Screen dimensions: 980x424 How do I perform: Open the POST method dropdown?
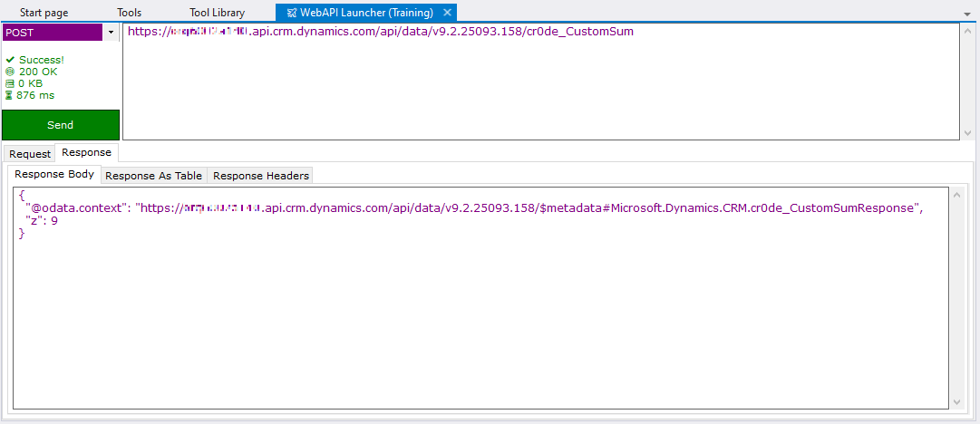pyautogui.click(x=111, y=33)
